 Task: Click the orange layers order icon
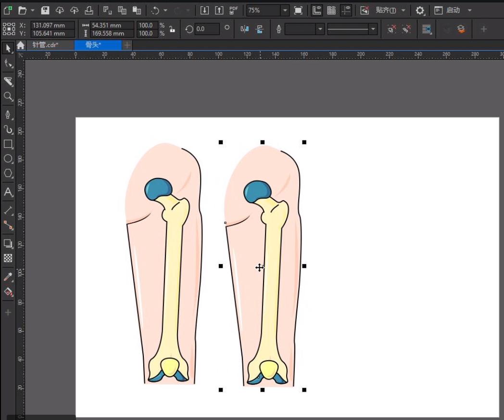tap(461, 29)
